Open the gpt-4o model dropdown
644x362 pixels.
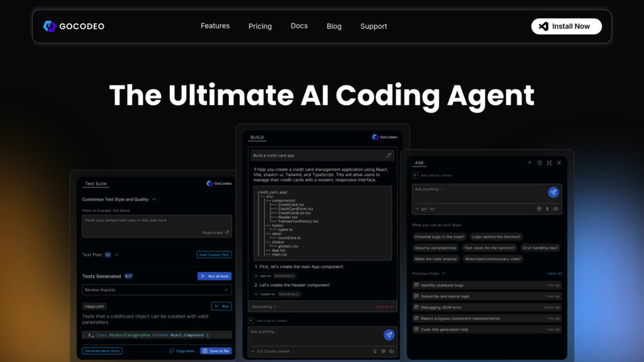[425, 209]
